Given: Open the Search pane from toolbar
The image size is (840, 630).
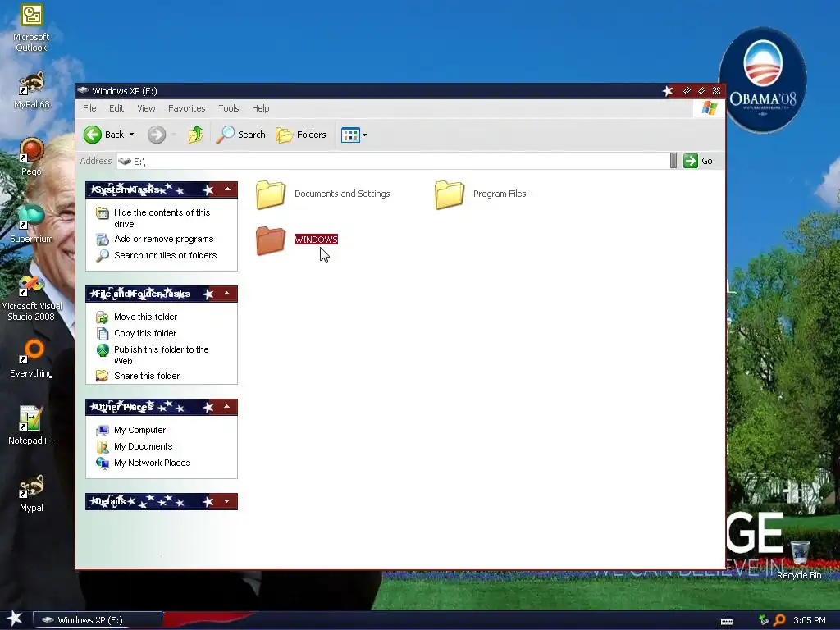Looking at the screenshot, I should coord(240,135).
